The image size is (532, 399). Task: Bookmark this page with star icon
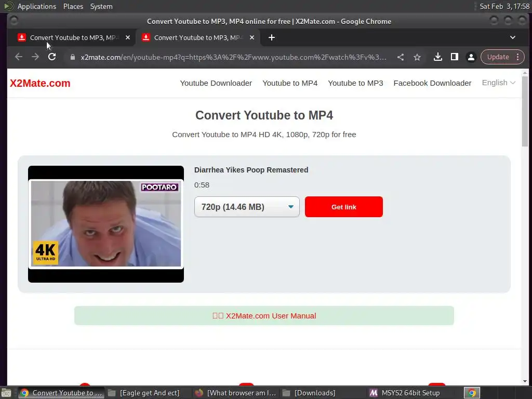pos(417,57)
